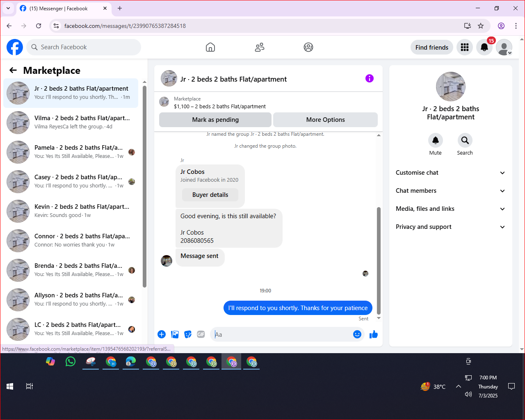The image size is (525, 420).
Task: Open the Chrome three-dot menu
Action: point(516,26)
